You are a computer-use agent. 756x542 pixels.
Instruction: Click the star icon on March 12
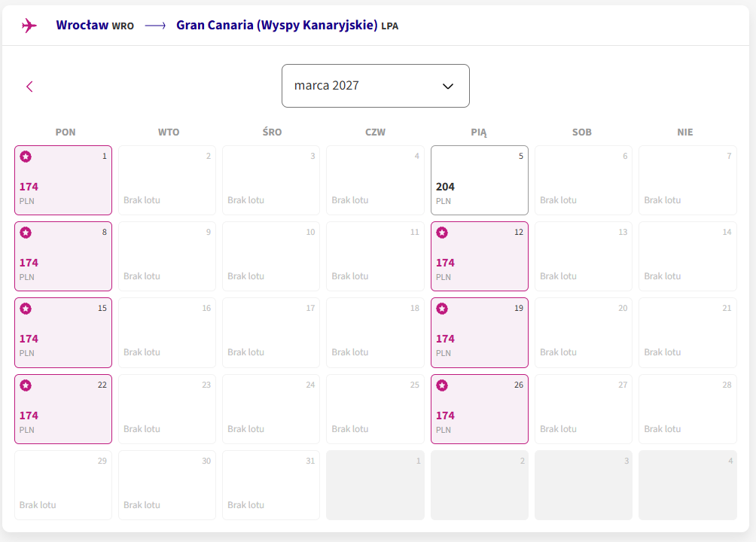coord(442,233)
